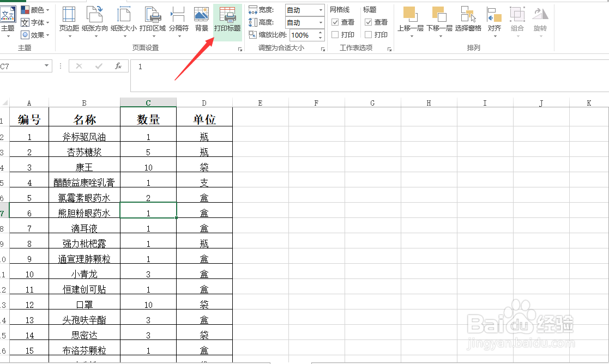Open the Name Box dropdown arrow
609x364 pixels.
pyautogui.click(x=46, y=65)
